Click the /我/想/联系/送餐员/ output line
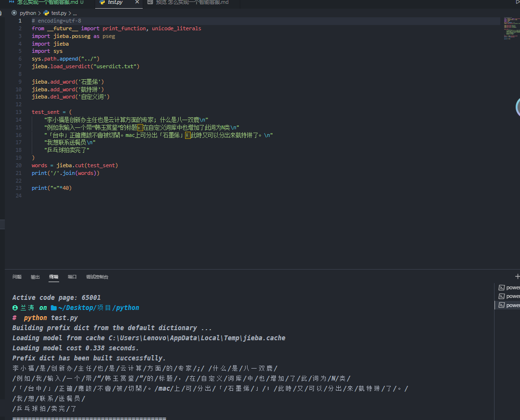The height and width of the screenshot is (420, 520). [x=49, y=398]
